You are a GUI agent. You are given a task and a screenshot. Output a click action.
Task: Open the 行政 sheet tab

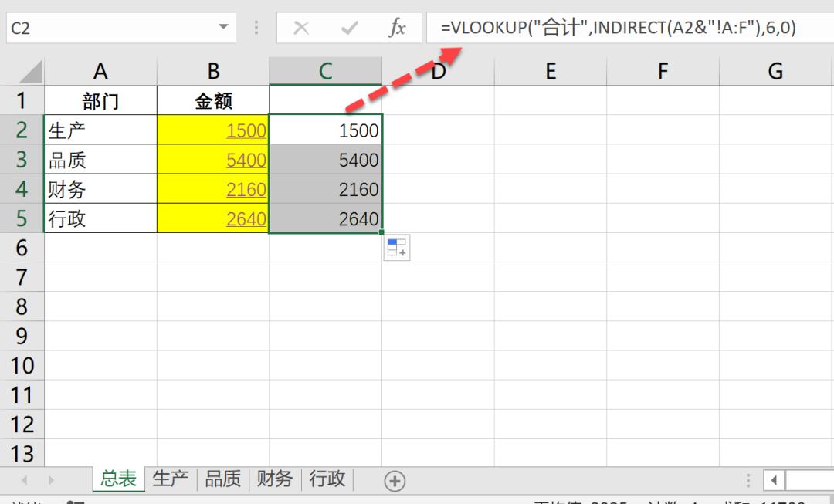tap(327, 479)
